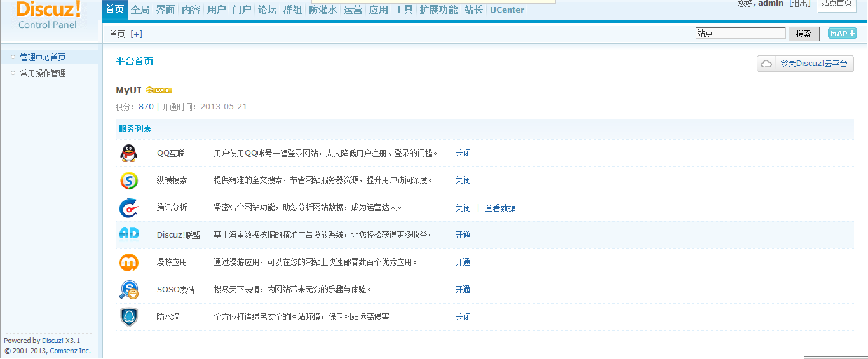Click 登录Discuz!云平台 button
This screenshot has width=868, height=359.
805,64
